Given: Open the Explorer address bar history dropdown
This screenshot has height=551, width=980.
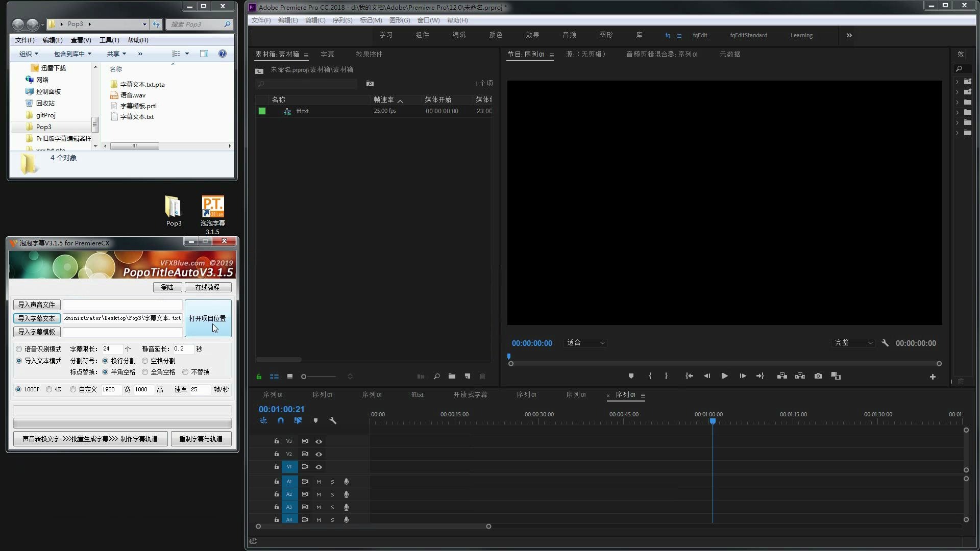Looking at the screenshot, I should coord(144,24).
